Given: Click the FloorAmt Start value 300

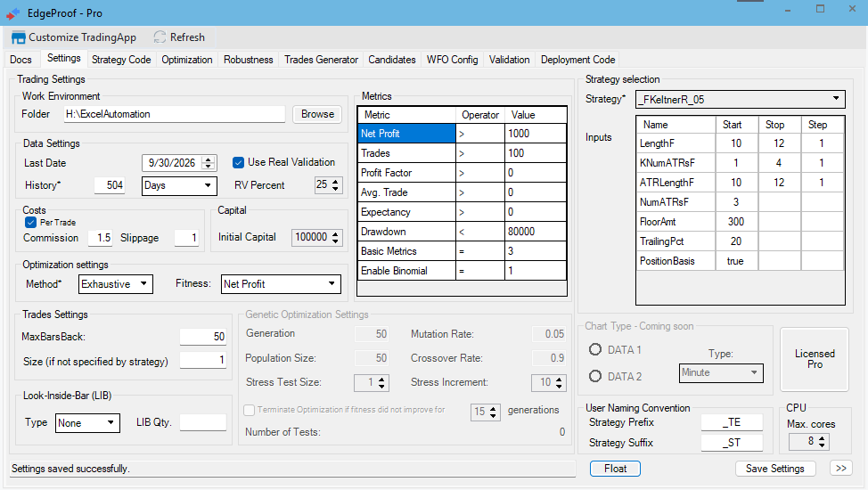Looking at the screenshot, I should click(736, 222).
